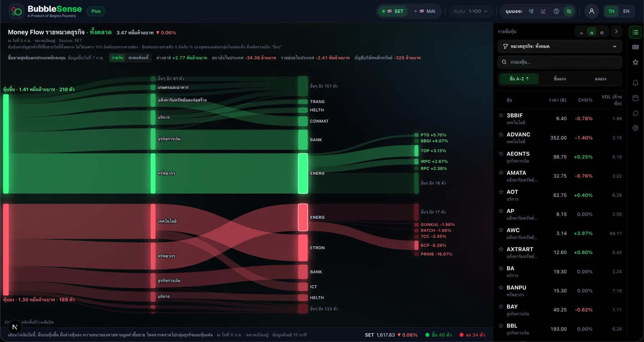Click the red ETRON sector node bar

click(x=303, y=248)
